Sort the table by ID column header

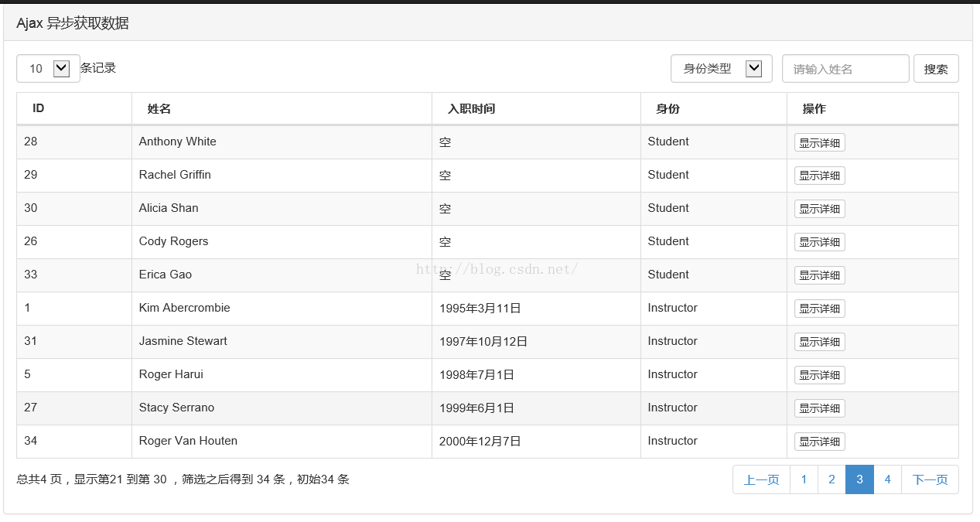coord(39,108)
